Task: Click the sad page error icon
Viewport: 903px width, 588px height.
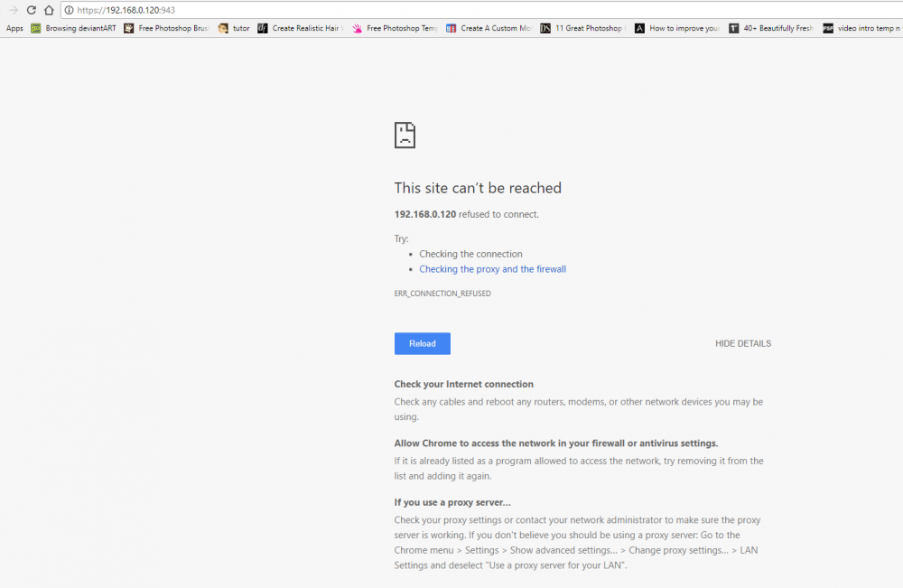Action: tap(405, 135)
